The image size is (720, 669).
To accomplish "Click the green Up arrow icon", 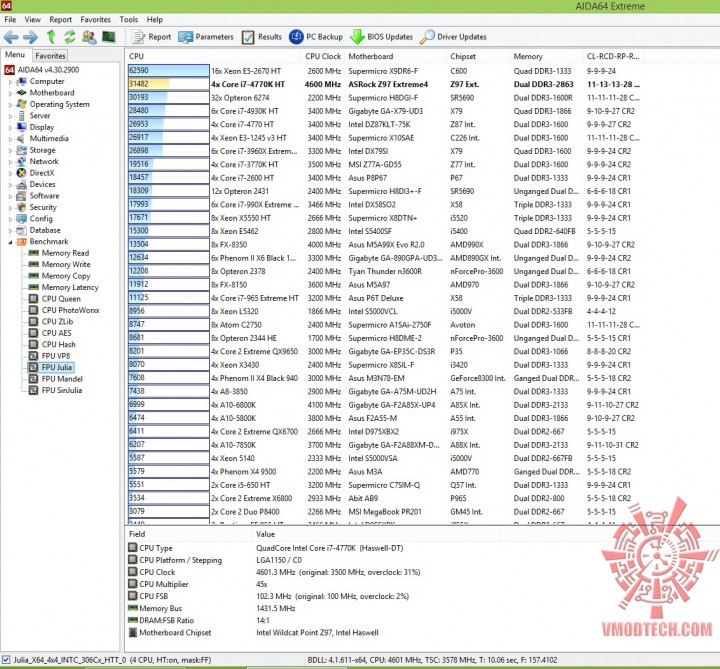I will click(51, 37).
